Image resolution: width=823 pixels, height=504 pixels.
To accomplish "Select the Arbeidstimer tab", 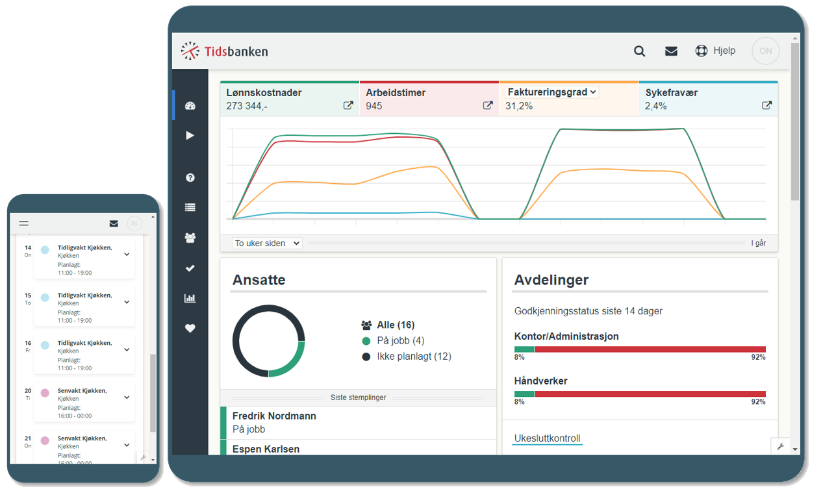I will point(429,99).
